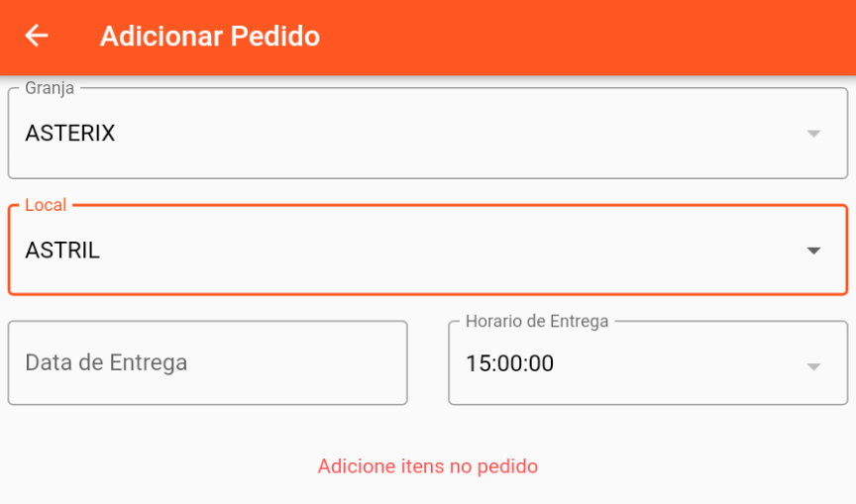Go back using the arrow icon

(x=37, y=36)
